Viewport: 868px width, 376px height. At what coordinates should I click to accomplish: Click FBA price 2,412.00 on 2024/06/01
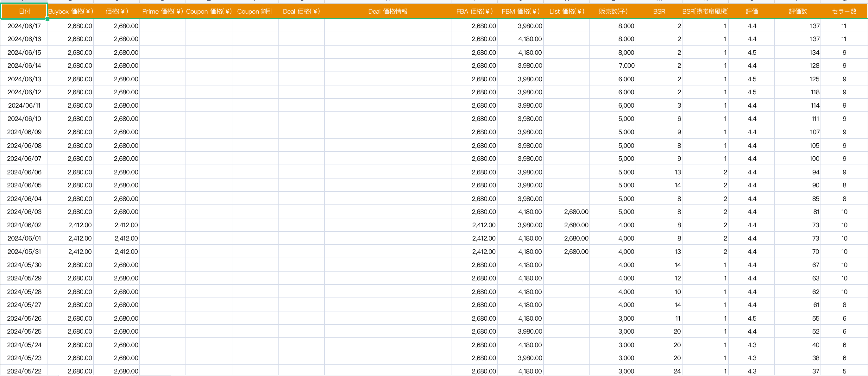474,238
